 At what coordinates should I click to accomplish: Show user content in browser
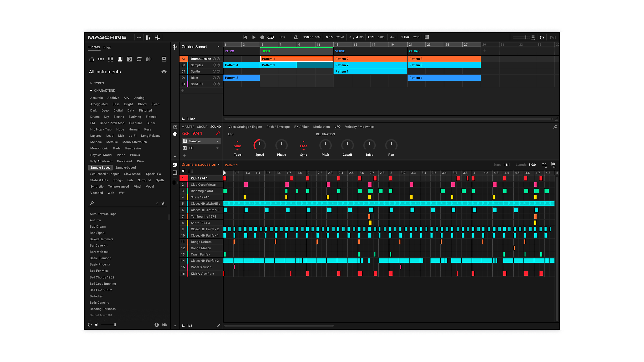[164, 59]
